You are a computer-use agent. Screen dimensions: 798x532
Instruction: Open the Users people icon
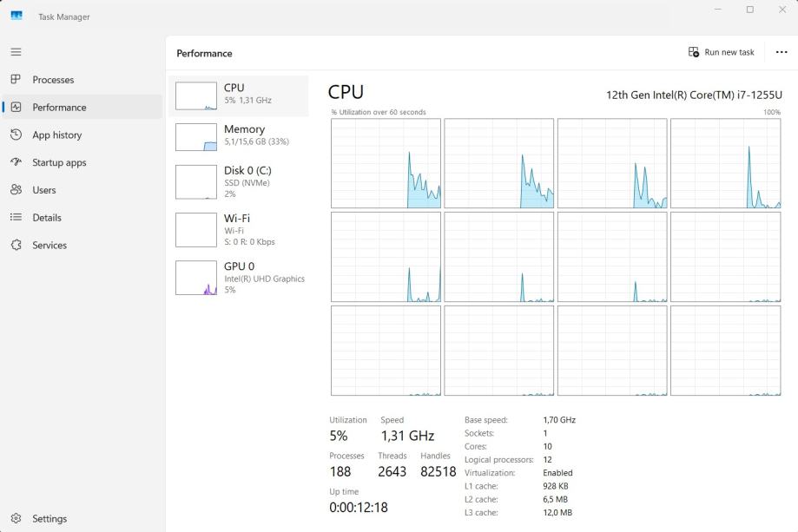(x=16, y=190)
